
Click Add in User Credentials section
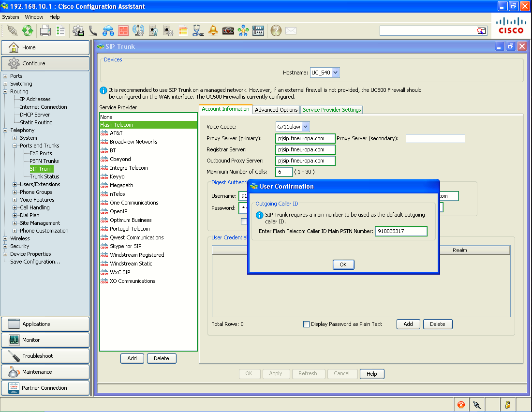408,324
